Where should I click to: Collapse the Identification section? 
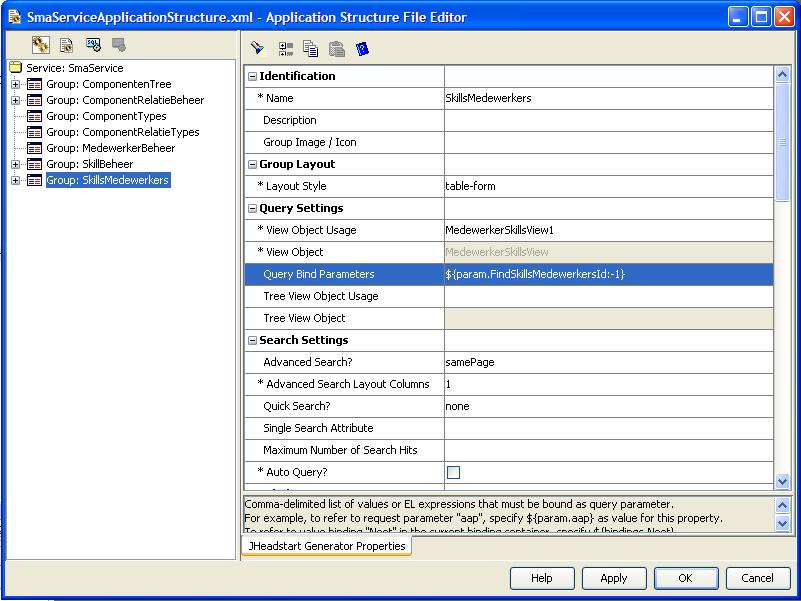tap(251, 77)
